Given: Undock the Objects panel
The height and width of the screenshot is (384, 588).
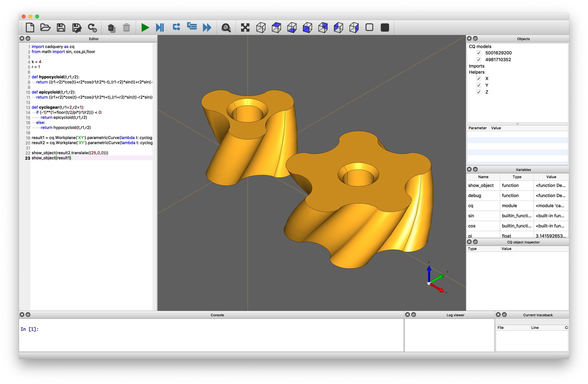Looking at the screenshot, I should (475, 38).
